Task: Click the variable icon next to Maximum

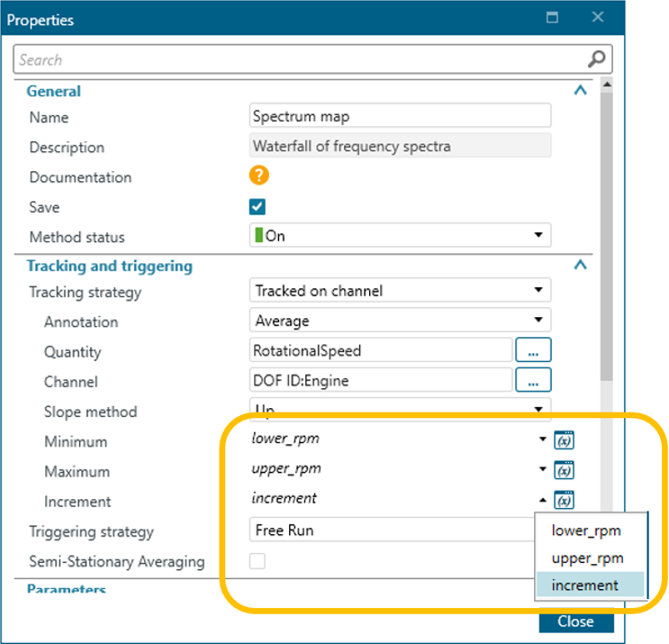Action: point(565,470)
